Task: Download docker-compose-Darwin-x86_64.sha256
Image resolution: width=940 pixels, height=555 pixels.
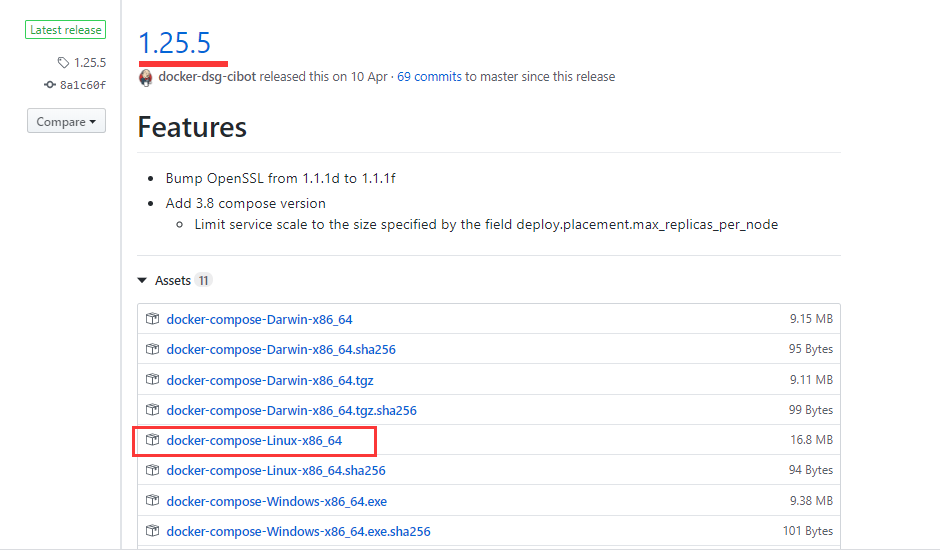Action: (281, 349)
